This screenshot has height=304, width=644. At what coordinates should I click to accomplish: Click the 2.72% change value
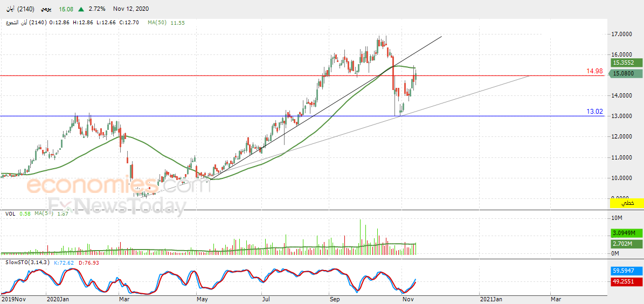coord(96,9)
